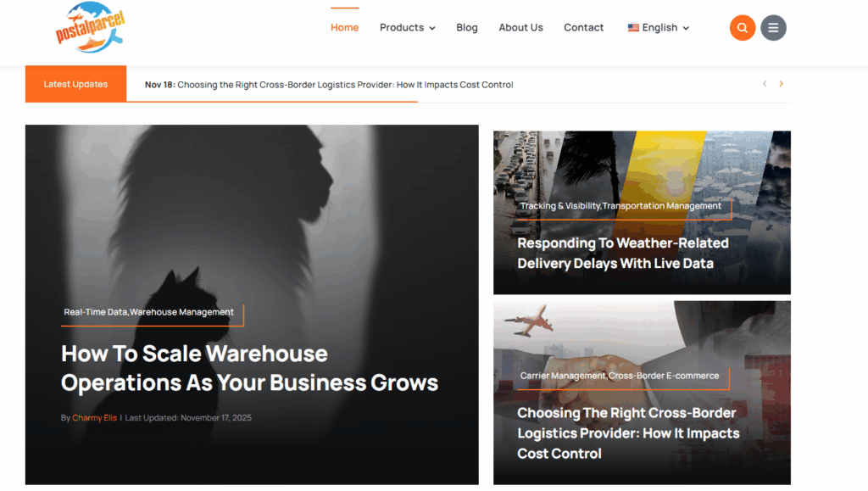Image resolution: width=868 pixels, height=491 pixels.
Task: Expand the Products dropdown
Action: (x=408, y=28)
